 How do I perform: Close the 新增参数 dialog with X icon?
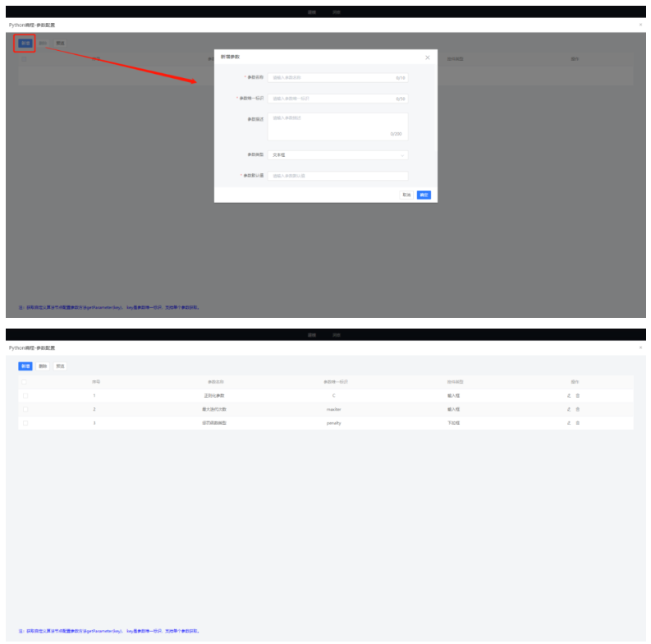(427, 57)
